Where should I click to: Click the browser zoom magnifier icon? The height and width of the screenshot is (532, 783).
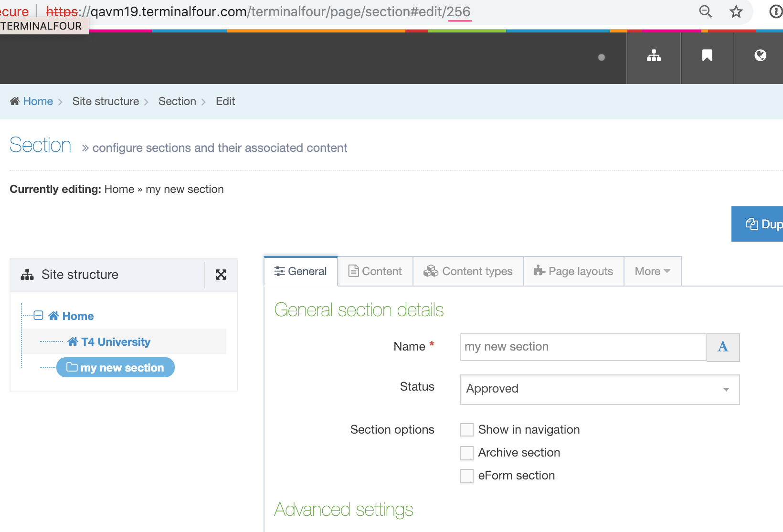[705, 11]
